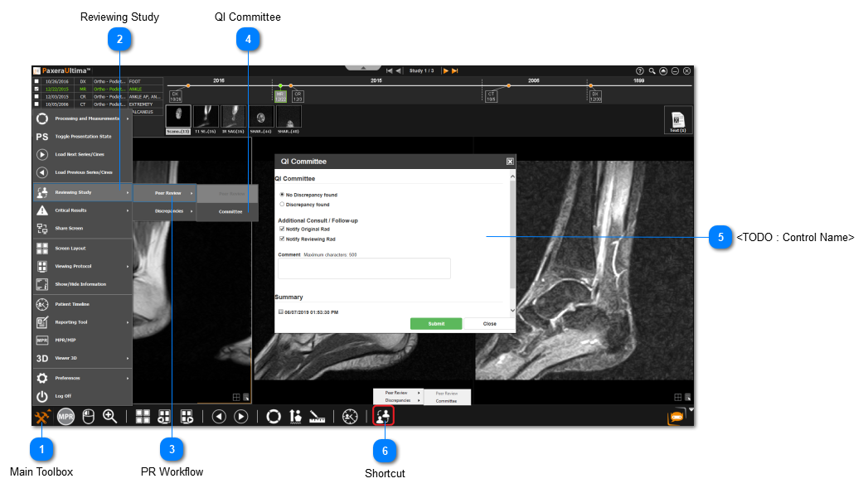This screenshot has width=868, height=493.
Task: Open layout with next arrow icon
Action: [x=187, y=417]
